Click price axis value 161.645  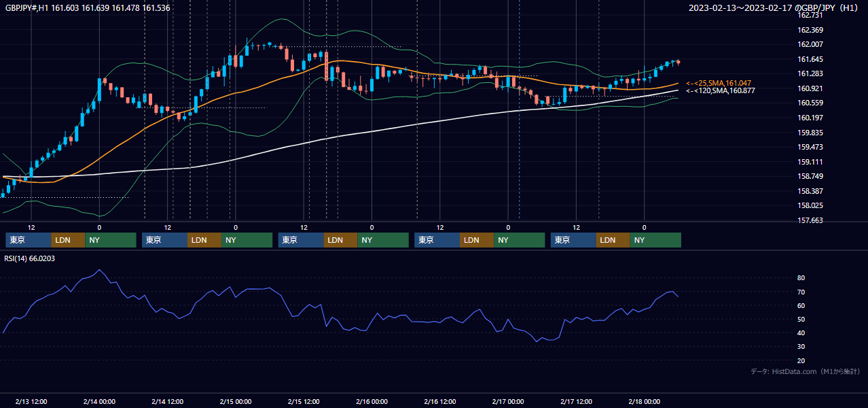(810, 59)
